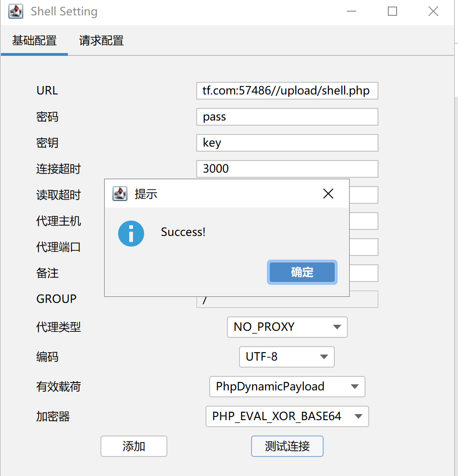Click the GROUP label
Image resolution: width=458 pixels, height=476 pixels.
56,299
